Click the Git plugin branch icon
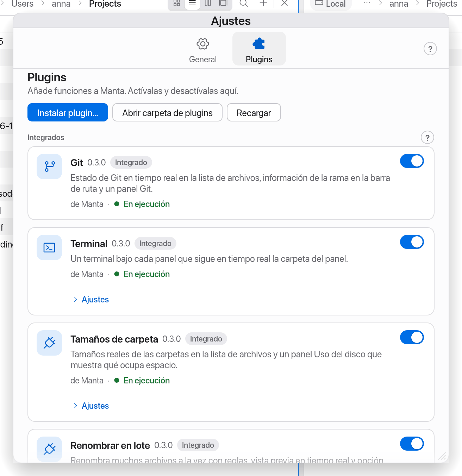Image resolution: width=462 pixels, height=476 pixels. [x=49, y=167]
